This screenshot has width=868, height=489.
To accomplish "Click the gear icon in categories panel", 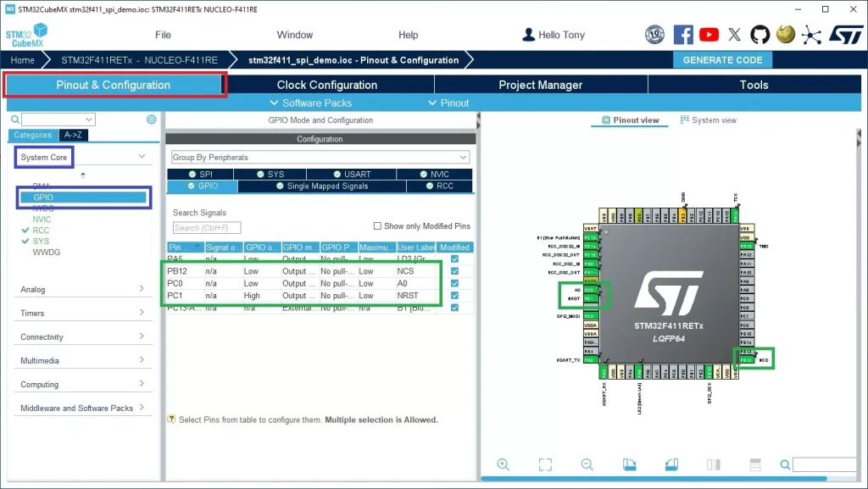I will (152, 119).
